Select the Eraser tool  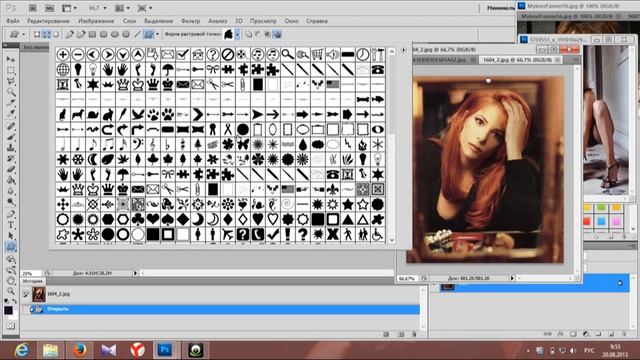pyautogui.click(x=11, y=169)
